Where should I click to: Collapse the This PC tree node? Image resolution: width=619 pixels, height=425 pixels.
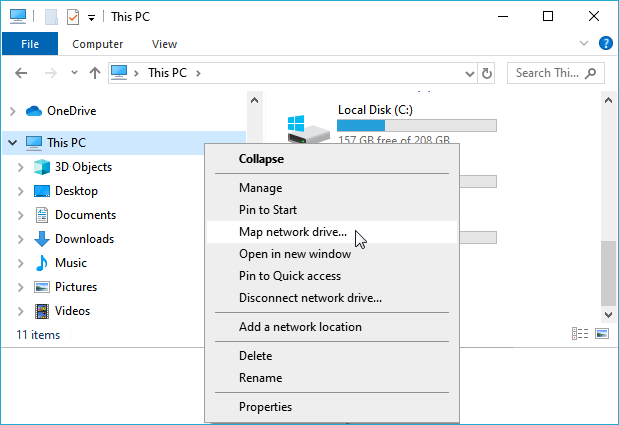tap(12, 143)
